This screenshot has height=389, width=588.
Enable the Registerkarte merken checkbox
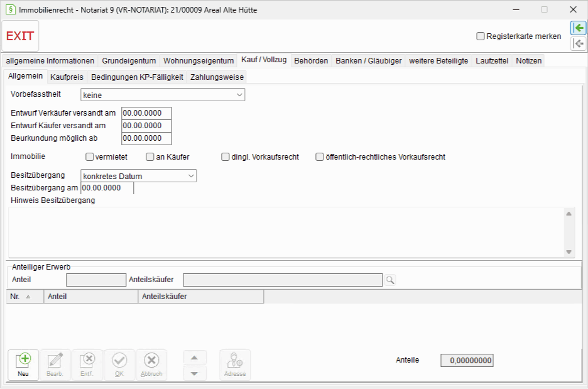click(481, 36)
